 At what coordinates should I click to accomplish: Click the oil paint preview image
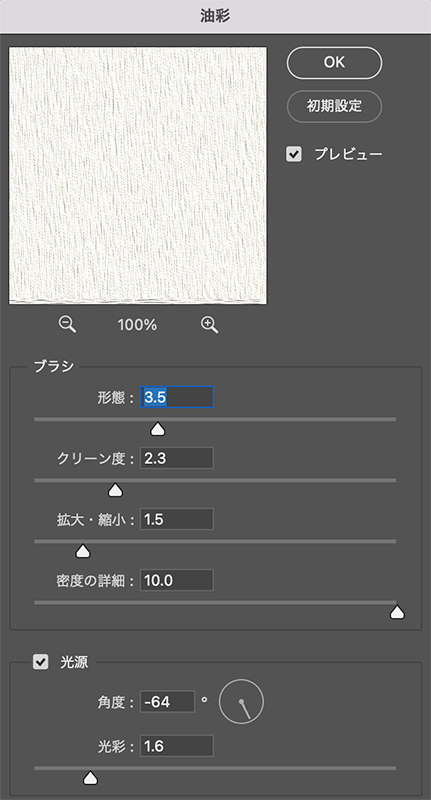point(138,176)
